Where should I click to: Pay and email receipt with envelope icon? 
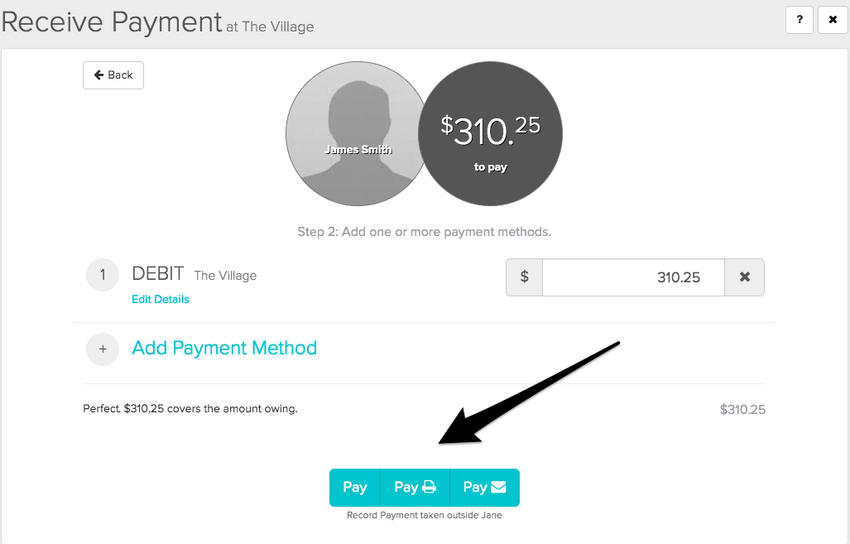[485, 488]
